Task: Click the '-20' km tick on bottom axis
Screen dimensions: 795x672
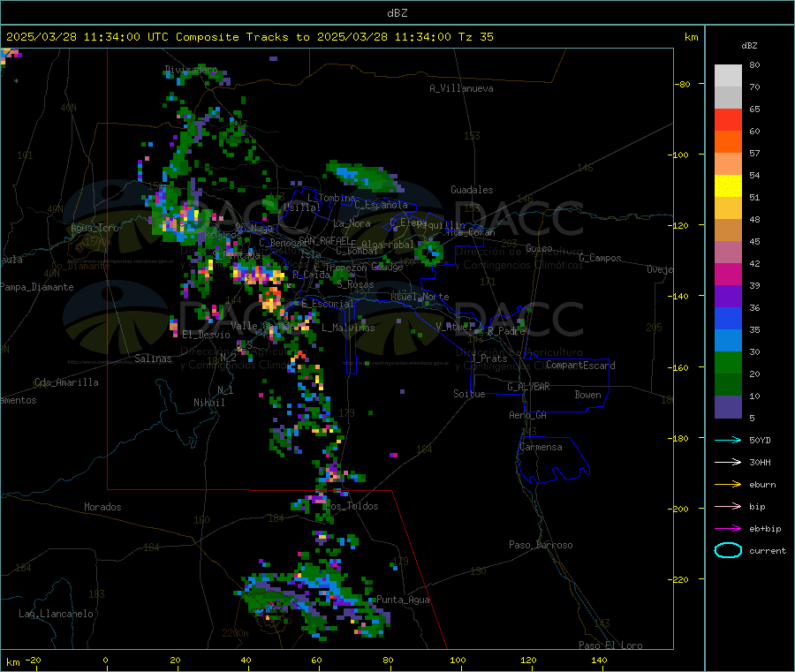Action: coord(34,660)
